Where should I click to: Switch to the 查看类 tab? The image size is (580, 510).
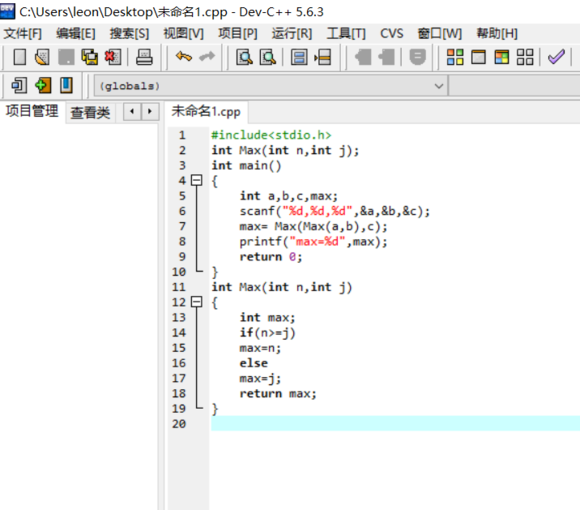click(90, 112)
